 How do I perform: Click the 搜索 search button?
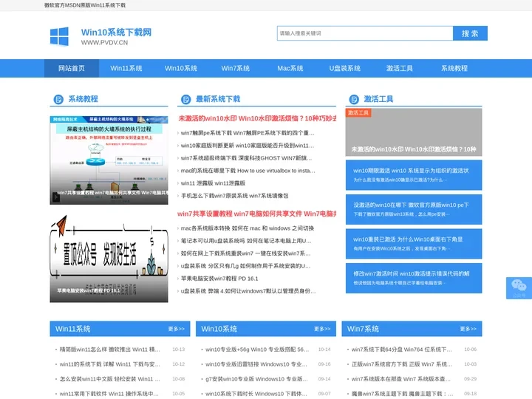point(470,33)
